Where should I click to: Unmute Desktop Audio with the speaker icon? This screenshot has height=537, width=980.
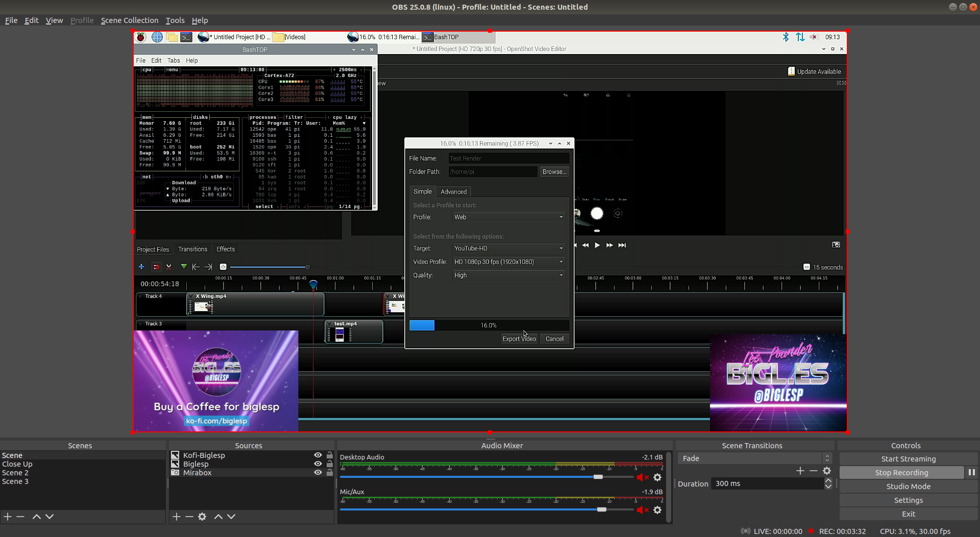(643, 477)
